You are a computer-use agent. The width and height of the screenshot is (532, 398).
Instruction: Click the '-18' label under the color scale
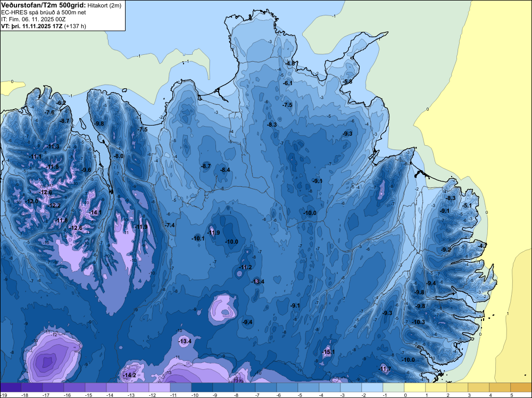click(24, 395)
